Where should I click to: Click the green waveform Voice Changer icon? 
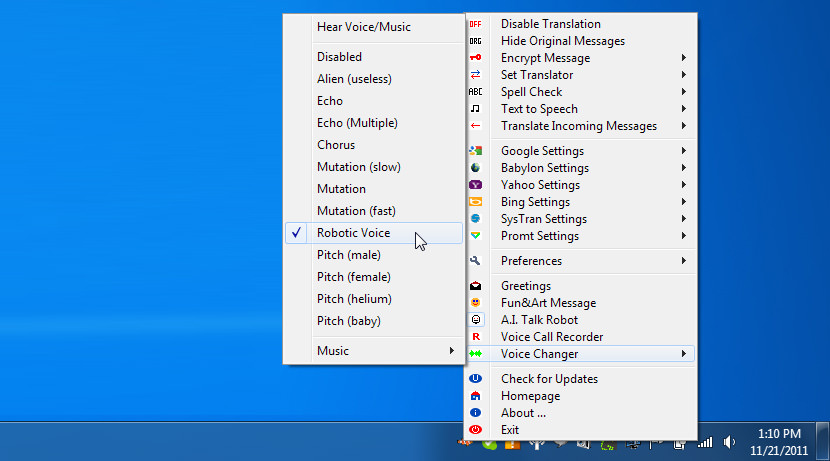[475, 354]
